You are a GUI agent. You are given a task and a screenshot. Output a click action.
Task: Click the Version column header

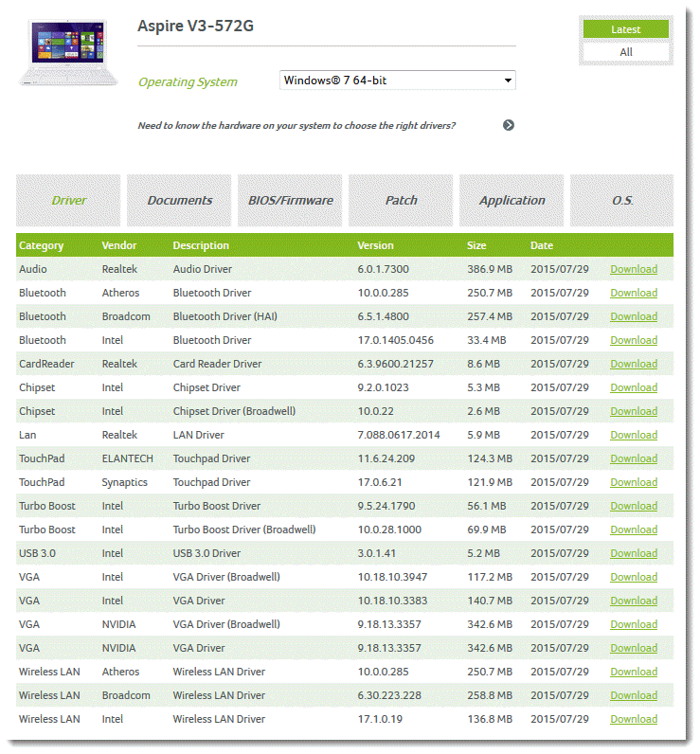click(375, 245)
